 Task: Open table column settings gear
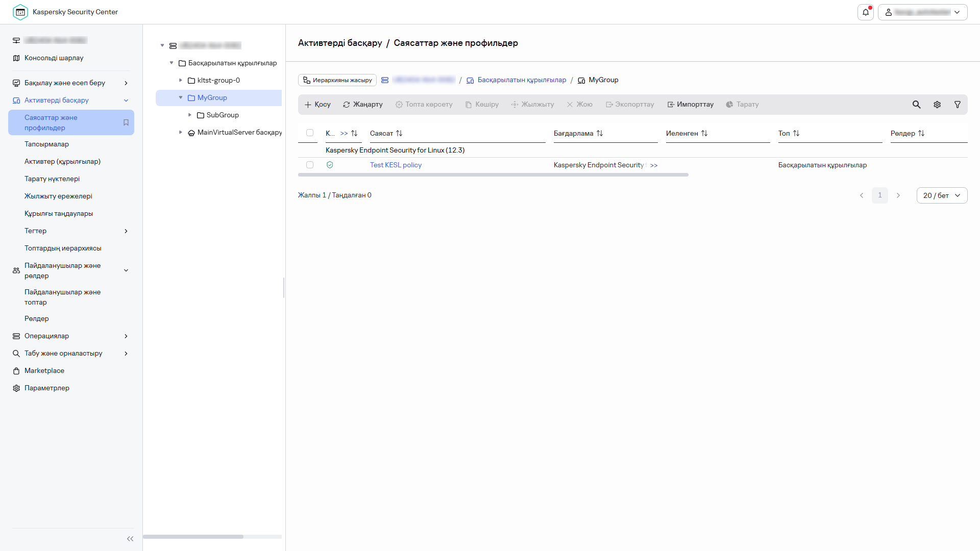point(937,105)
